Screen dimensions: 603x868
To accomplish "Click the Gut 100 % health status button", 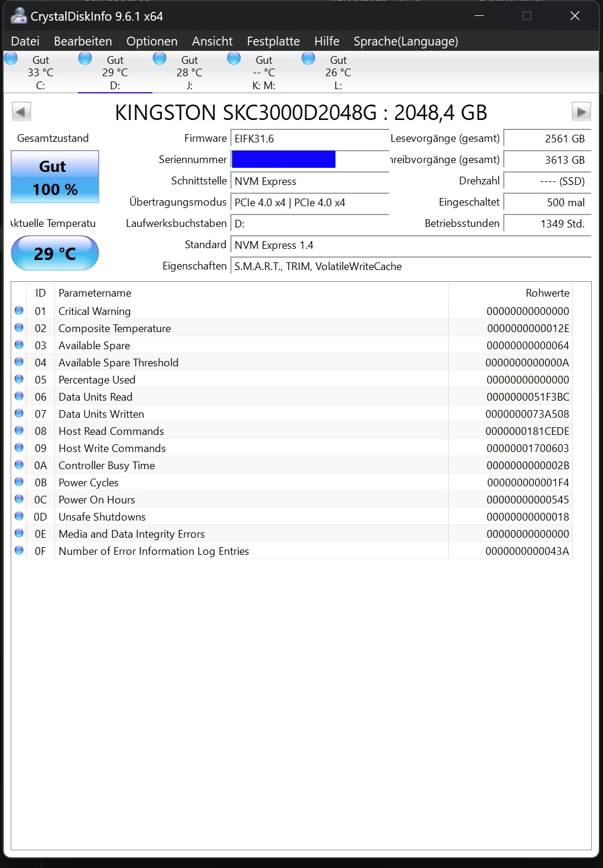I will tap(55, 177).
